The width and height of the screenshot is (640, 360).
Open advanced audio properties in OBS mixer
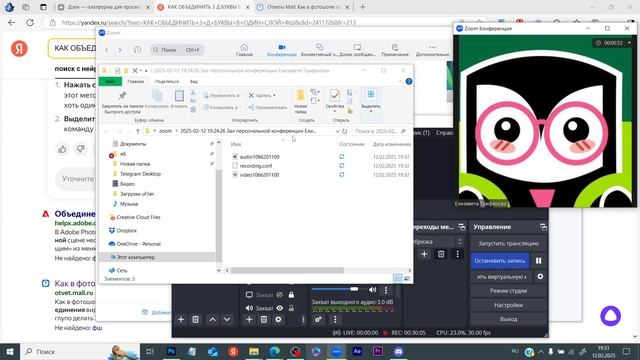coord(318,320)
